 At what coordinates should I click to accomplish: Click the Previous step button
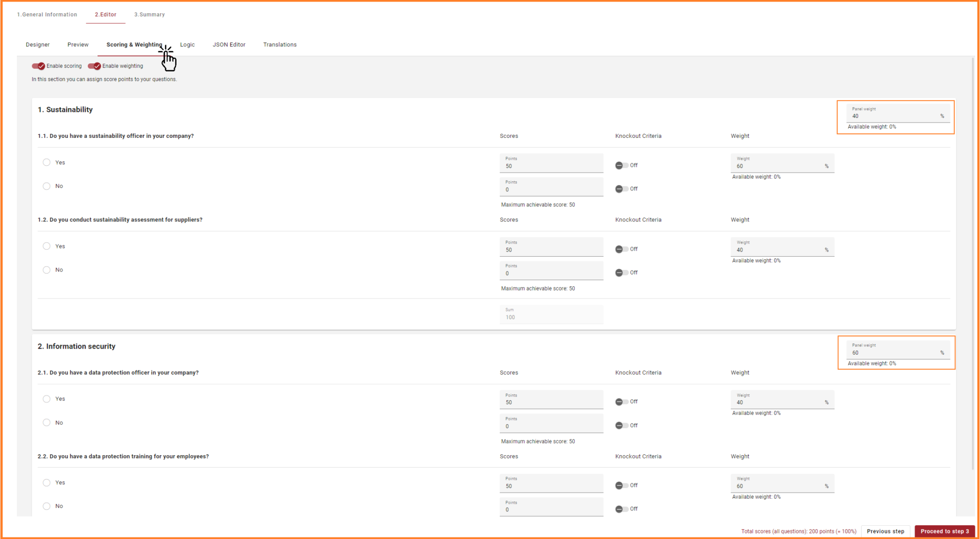(885, 531)
